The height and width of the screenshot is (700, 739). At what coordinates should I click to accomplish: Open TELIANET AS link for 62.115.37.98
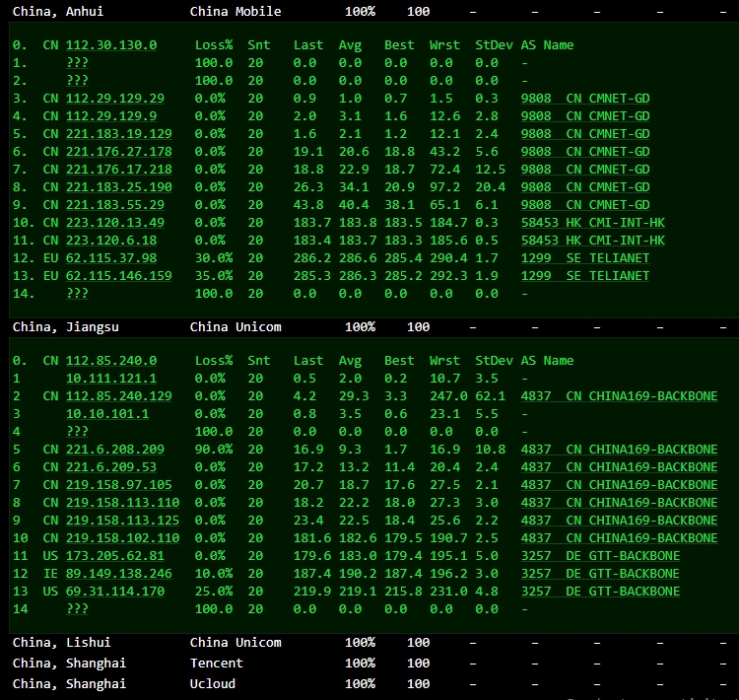(585, 258)
